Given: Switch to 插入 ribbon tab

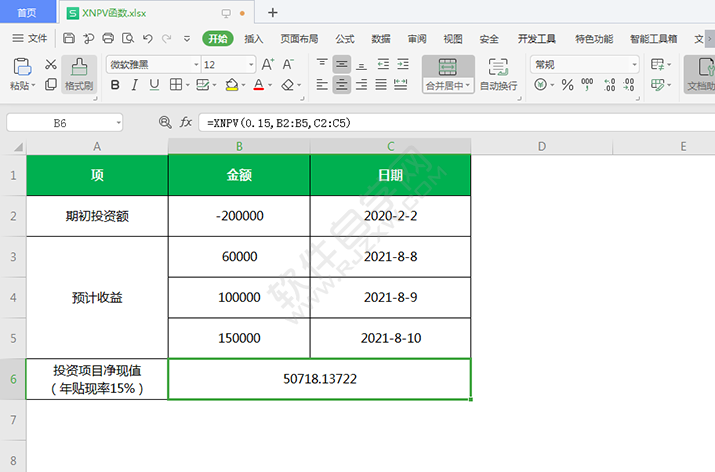Looking at the screenshot, I should [x=254, y=39].
